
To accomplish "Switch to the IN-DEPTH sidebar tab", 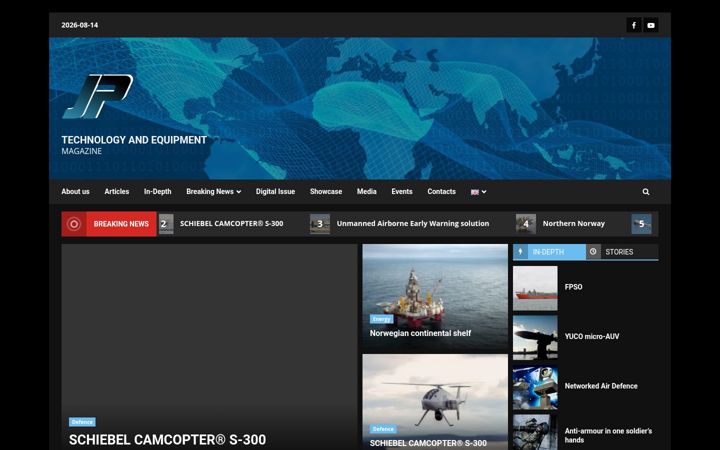I will pyautogui.click(x=549, y=252).
